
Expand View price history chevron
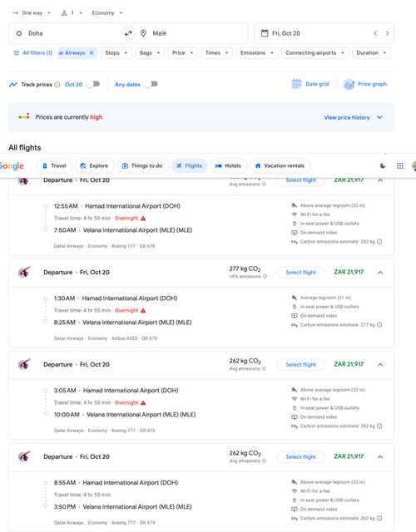(x=379, y=117)
